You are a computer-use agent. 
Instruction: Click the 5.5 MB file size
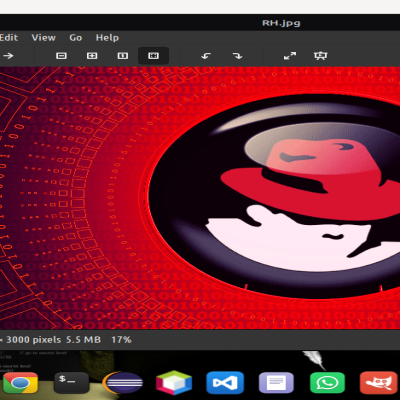(83, 340)
